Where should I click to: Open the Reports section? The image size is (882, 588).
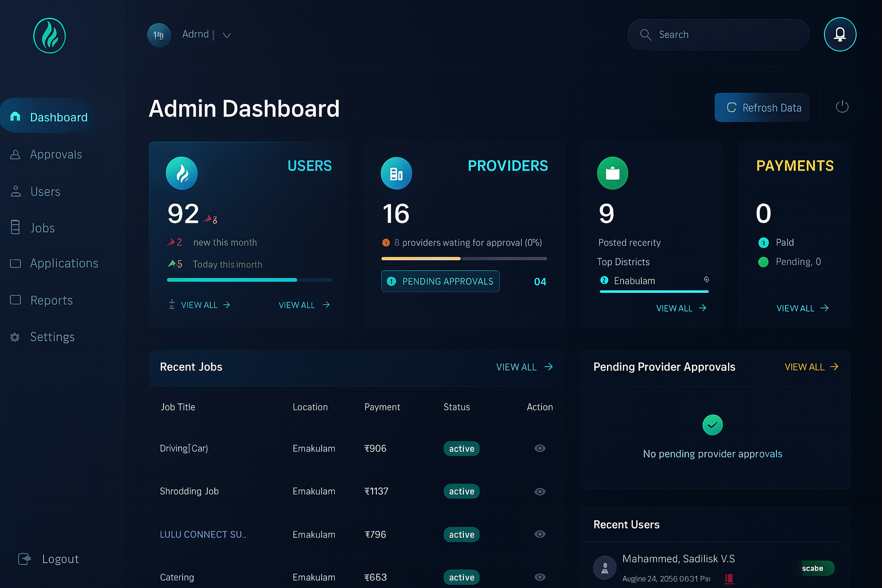pyautogui.click(x=51, y=300)
